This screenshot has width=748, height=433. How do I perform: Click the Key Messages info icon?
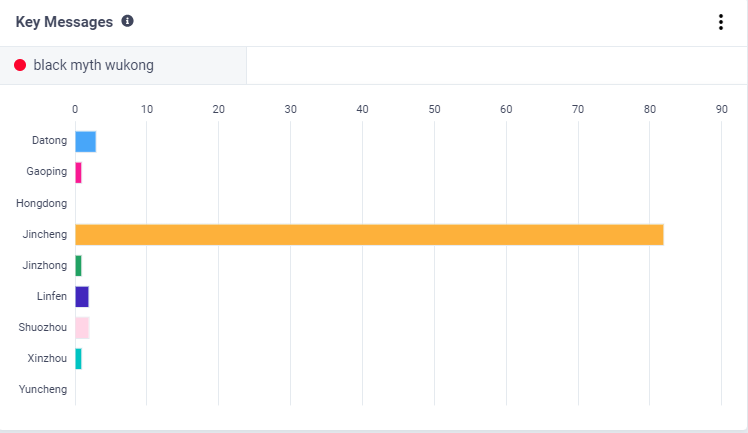click(x=127, y=21)
